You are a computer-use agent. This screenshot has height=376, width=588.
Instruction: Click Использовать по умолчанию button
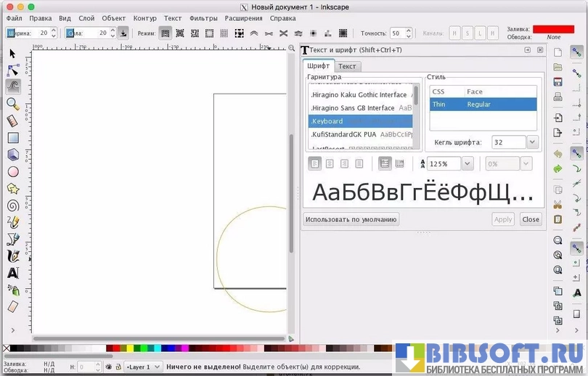pyautogui.click(x=351, y=219)
